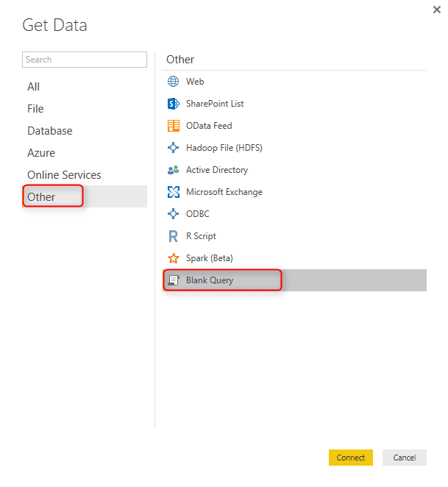Click the Hadoop File (HDFS) connector icon
The width and height of the screenshot is (448, 487).
point(173,148)
